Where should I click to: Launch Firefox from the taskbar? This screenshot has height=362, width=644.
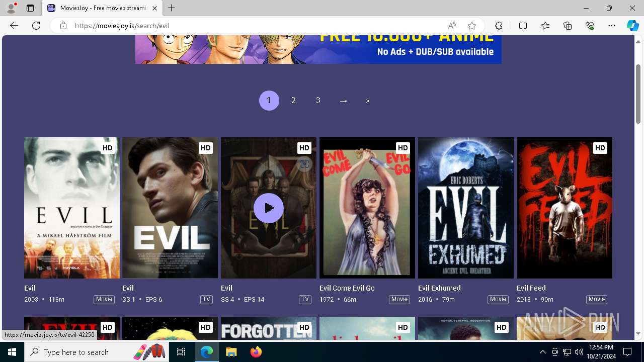coord(256,352)
